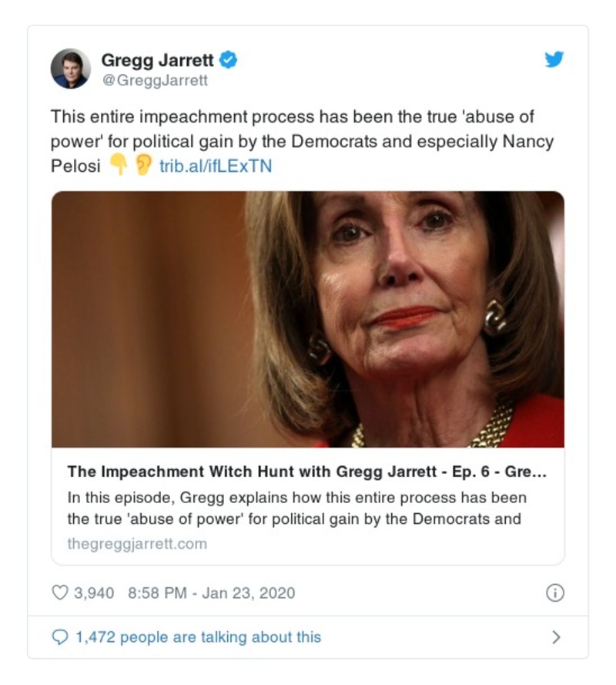
Task: Open 1,472 people are talking link
Action: [x=199, y=637]
